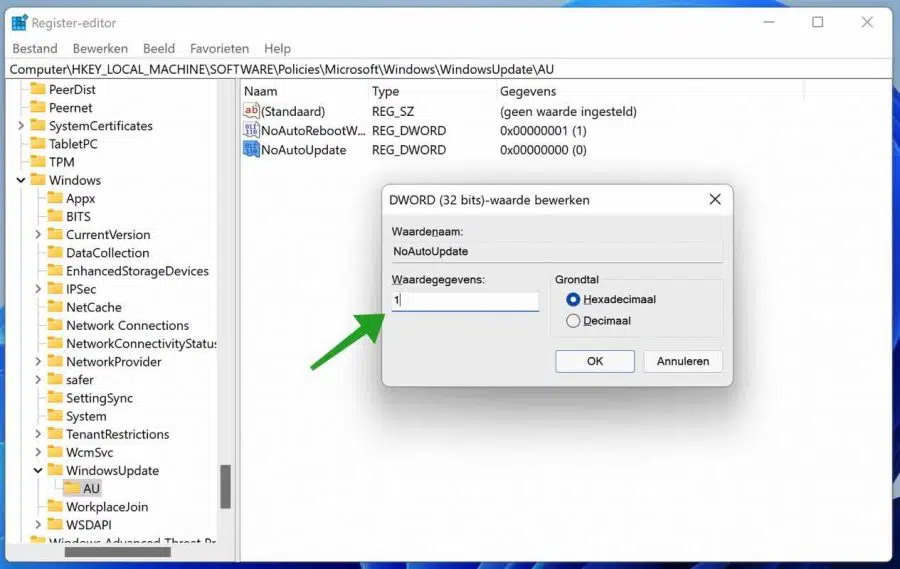
Task: Confirm the DWORD edit with OK
Action: tap(595, 361)
